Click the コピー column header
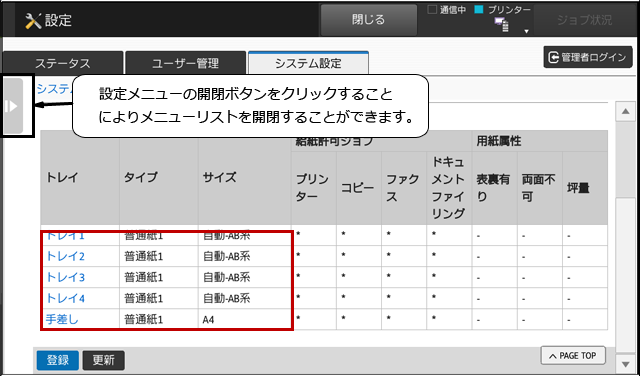The width and height of the screenshot is (640, 376). tap(358, 188)
